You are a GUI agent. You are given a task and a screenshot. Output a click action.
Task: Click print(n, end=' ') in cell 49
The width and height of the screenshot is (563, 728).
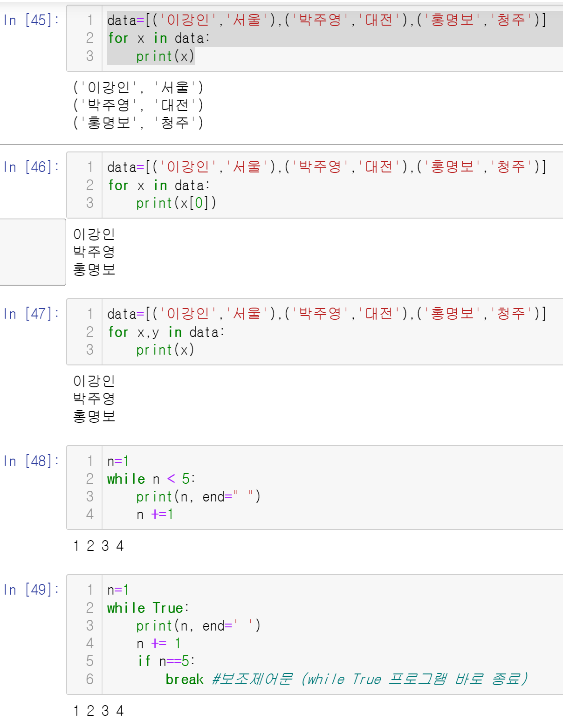coord(198,626)
